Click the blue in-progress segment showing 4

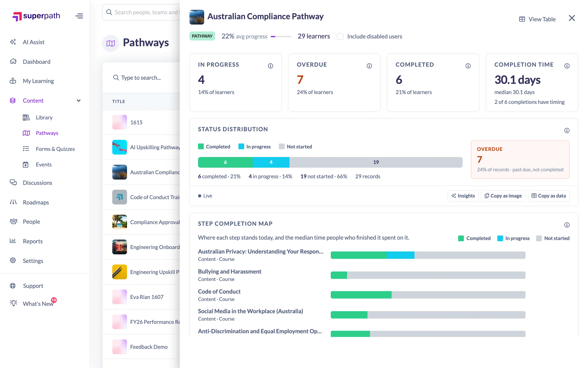coord(271,162)
